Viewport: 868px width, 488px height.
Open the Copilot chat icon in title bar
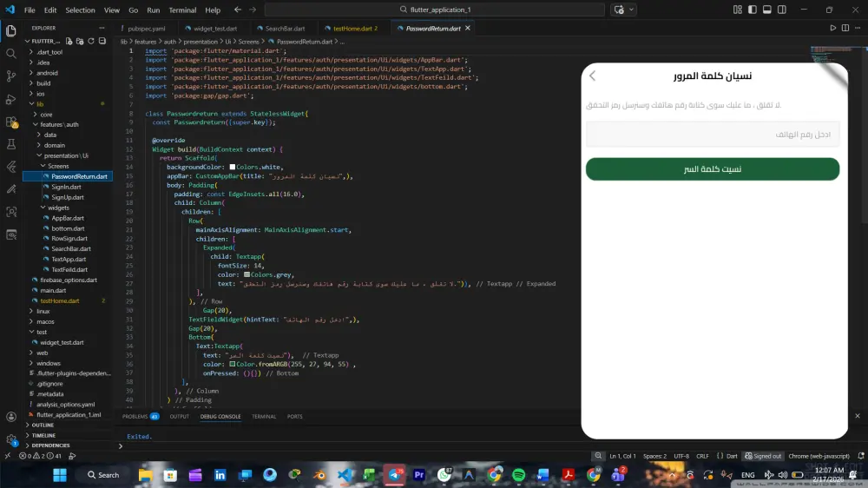619,10
